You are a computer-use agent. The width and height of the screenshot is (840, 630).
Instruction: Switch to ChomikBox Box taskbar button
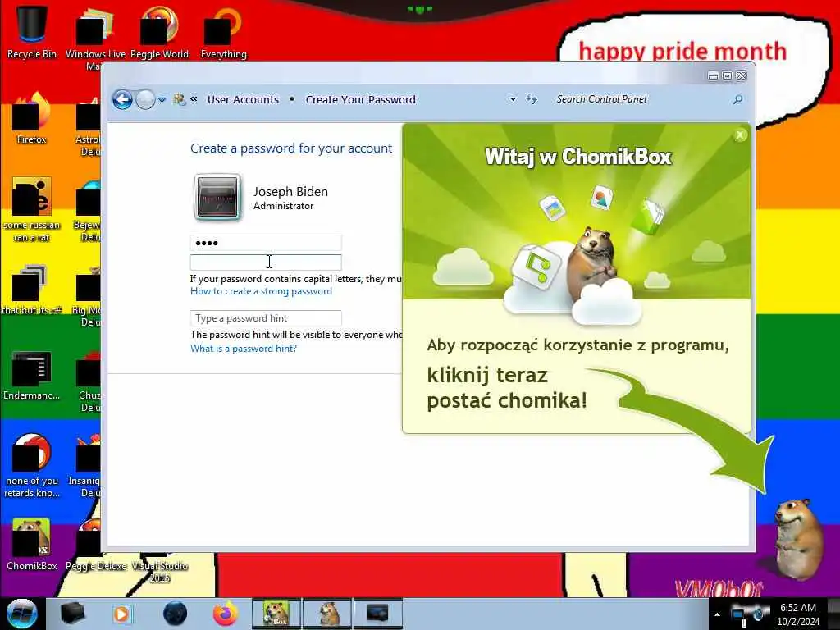pos(276,614)
